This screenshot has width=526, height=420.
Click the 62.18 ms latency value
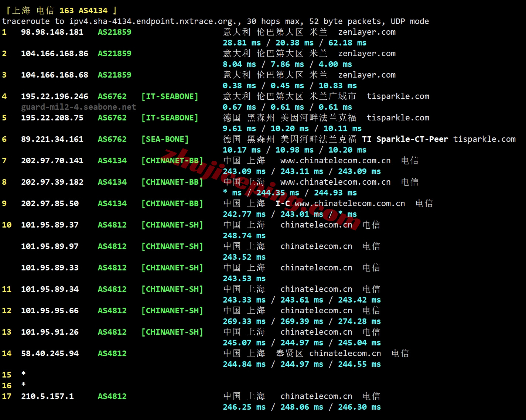348,43
